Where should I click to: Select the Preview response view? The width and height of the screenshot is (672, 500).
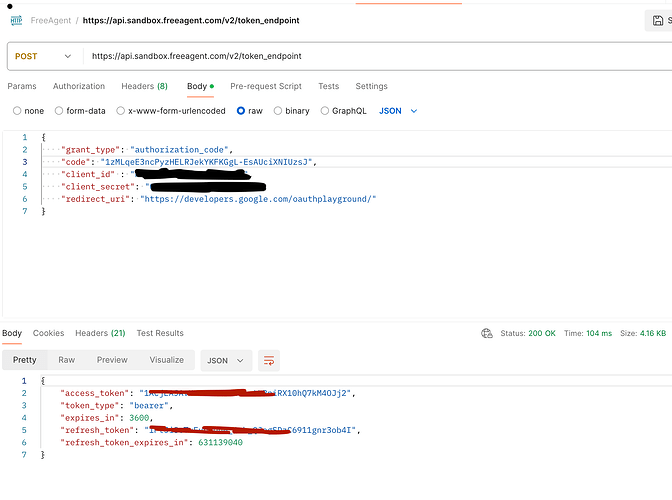pyautogui.click(x=112, y=360)
